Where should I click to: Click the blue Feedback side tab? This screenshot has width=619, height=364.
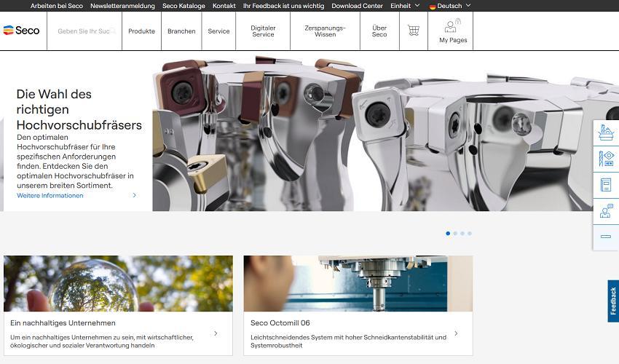[613, 301]
